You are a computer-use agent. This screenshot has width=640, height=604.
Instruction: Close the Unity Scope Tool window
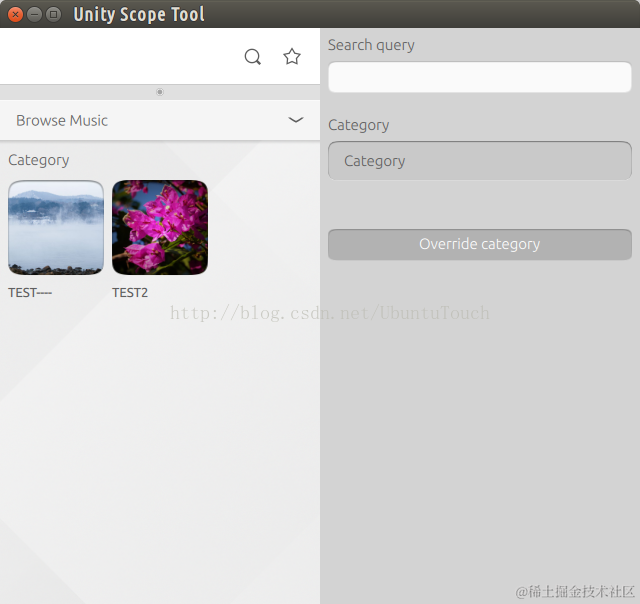(16, 15)
